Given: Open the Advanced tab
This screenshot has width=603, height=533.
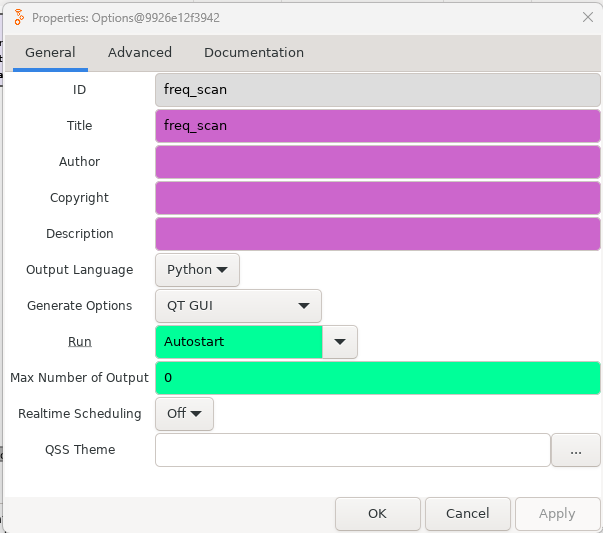Looking at the screenshot, I should coord(140,53).
